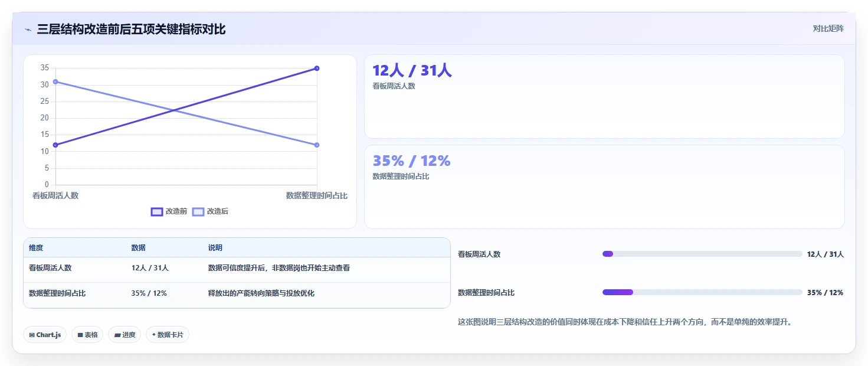Click the y-axis tick label 35
Screen dimensions: 868x366
(x=44, y=68)
